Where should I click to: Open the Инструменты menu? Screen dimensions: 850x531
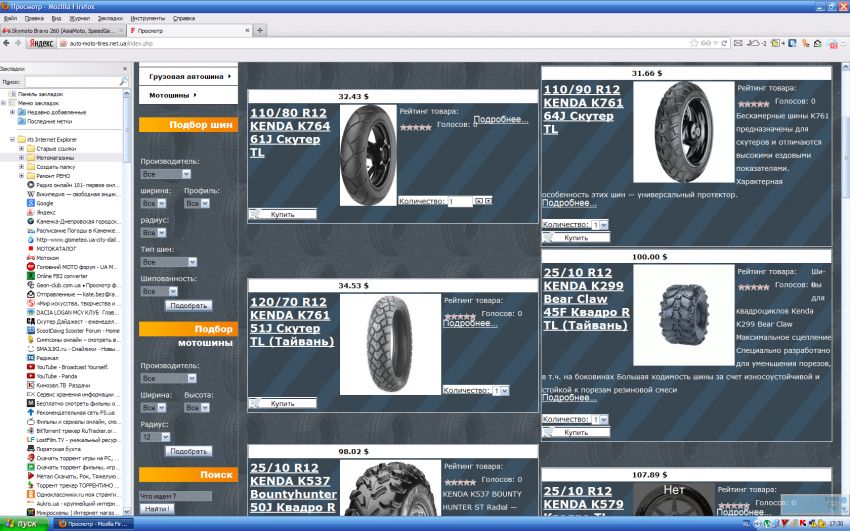[148, 18]
